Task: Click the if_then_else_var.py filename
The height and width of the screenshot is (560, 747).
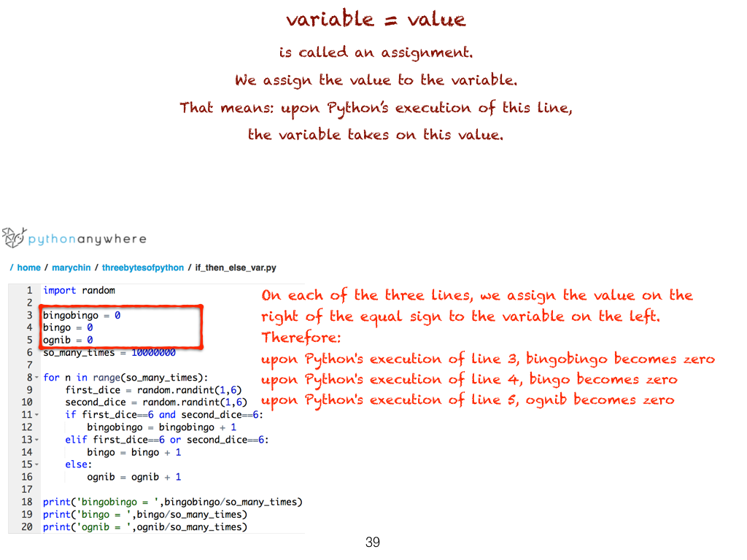Action: pyautogui.click(x=236, y=268)
